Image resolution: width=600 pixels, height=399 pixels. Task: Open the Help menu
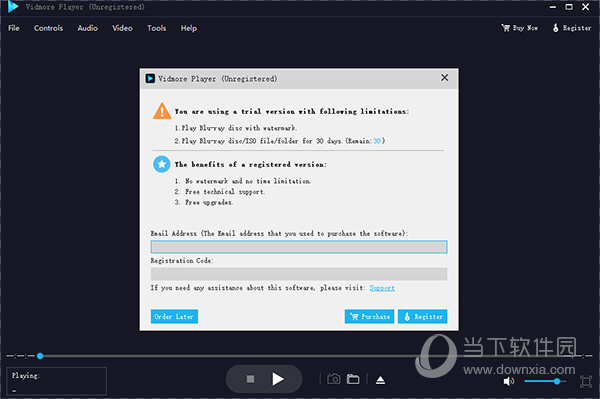click(x=189, y=28)
